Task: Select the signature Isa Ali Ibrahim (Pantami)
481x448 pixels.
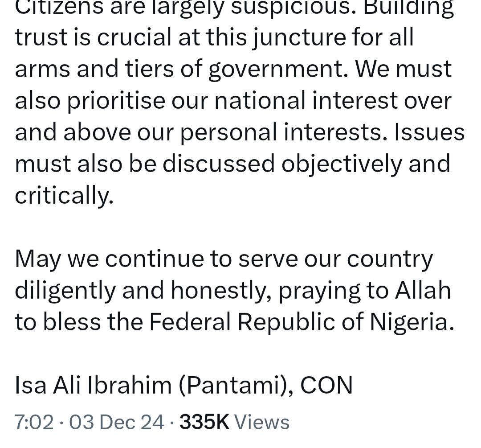Action: [x=154, y=385]
